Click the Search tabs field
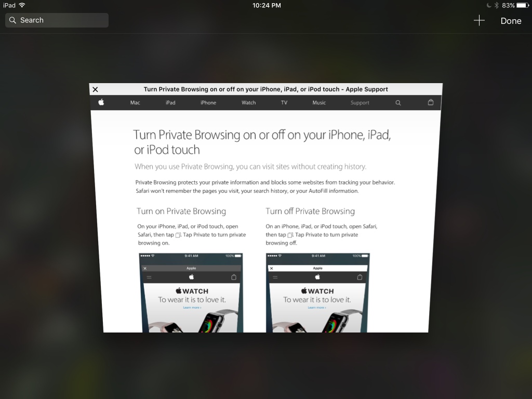The image size is (532, 399). tap(57, 20)
